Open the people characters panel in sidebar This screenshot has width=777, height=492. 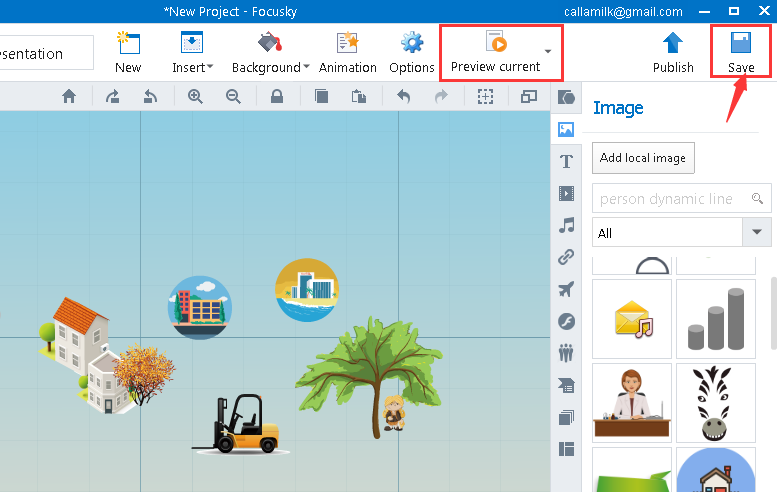pyautogui.click(x=566, y=353)
